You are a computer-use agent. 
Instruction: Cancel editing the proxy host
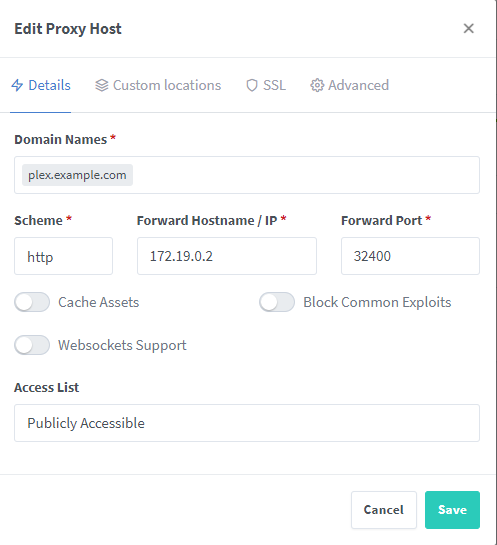[384, 510]
